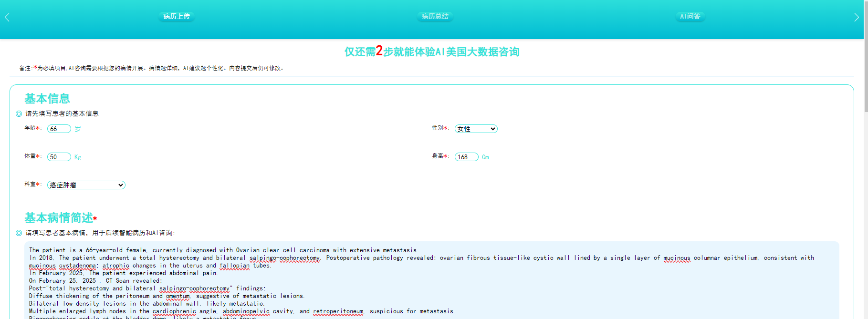Click the 备注 note about required fields
868x319 pixels.
152,68
